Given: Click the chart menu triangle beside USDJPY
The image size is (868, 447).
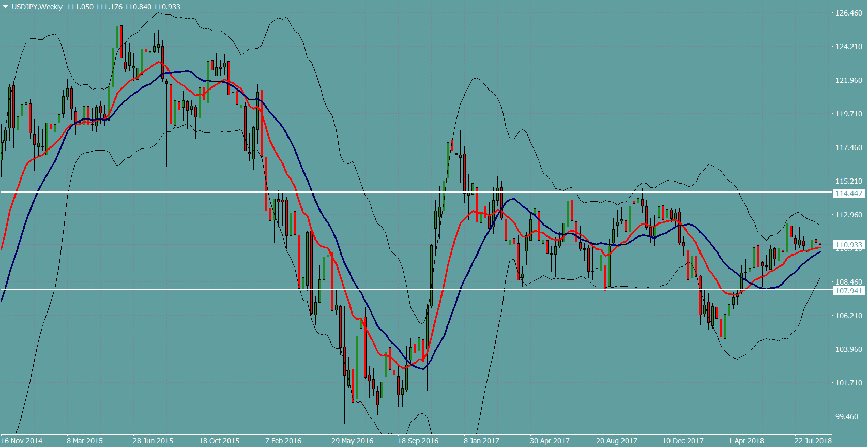Looking at the screenshot, I should (6, 7).
